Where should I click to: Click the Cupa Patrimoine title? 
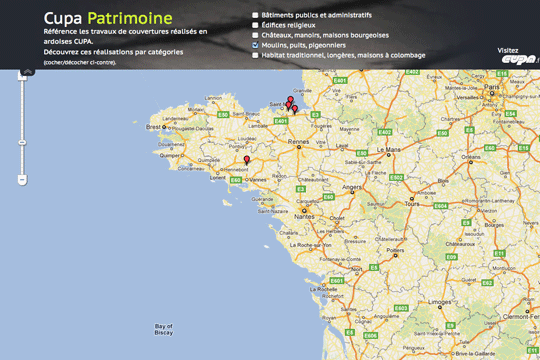tap(108, 18)
